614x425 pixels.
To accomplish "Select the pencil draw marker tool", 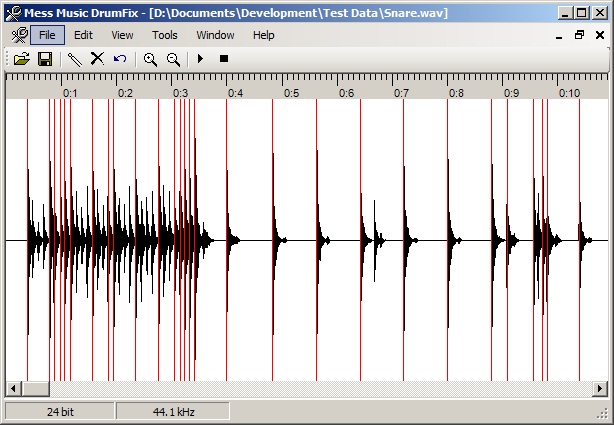I will [x=74, y=59].
